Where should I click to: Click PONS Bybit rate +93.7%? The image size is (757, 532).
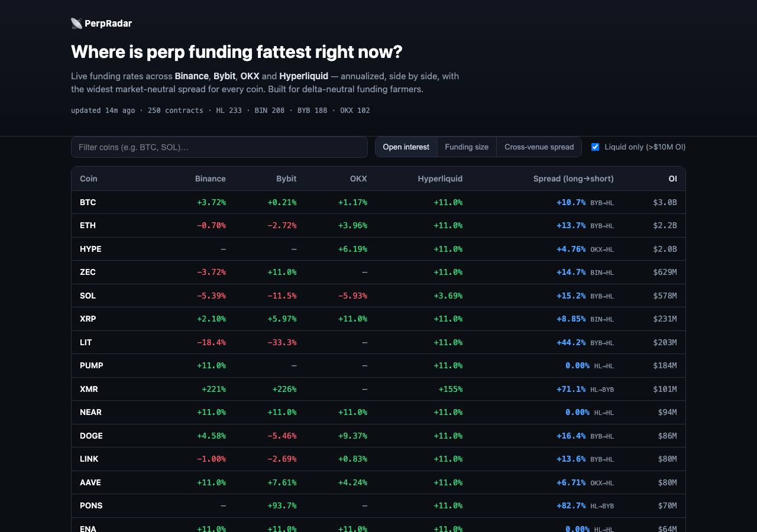click(x=282, y=505)
